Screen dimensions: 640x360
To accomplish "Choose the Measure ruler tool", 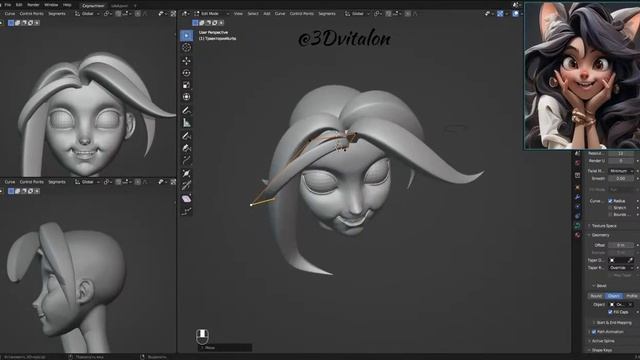I will 187,123.
